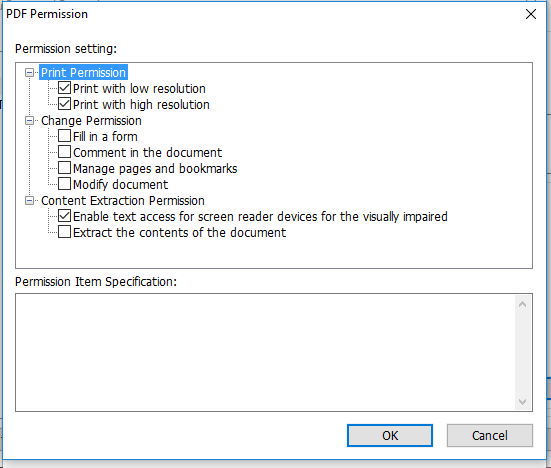Close the PDF Permission dialog window
Viewport: 551px width, 468px height.
pyautogui.click(x=531, y=14)
